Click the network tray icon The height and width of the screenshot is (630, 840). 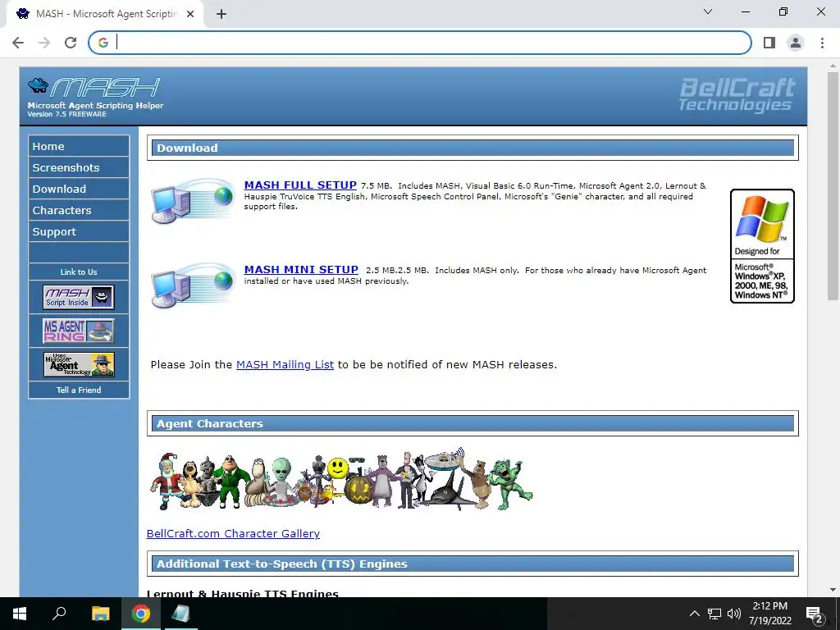tap(714, 614)
